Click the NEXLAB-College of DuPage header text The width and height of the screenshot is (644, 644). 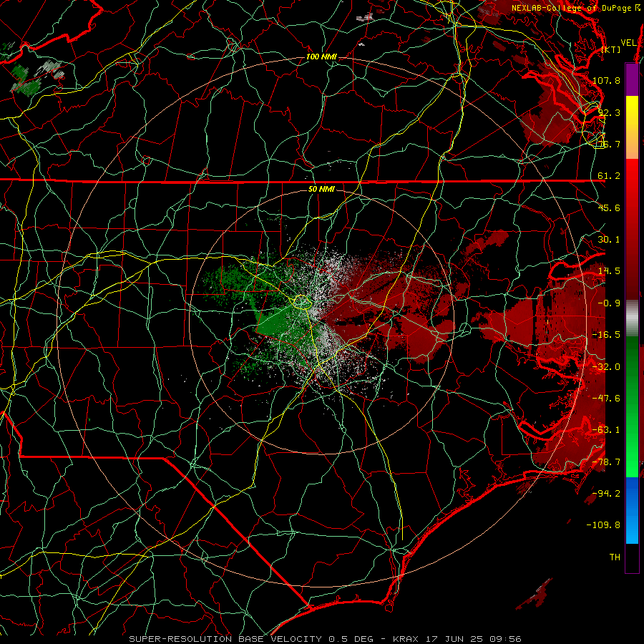(572, 8)
